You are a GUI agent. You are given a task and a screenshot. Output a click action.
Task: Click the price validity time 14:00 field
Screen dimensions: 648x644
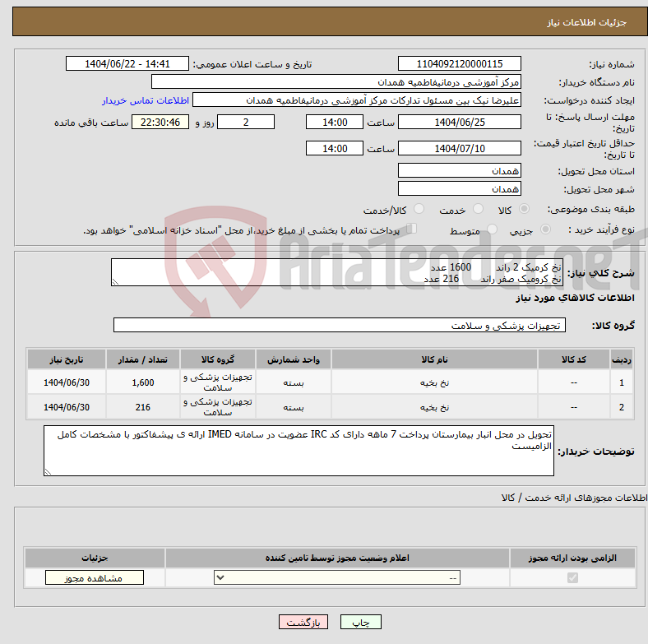(335, 148)
